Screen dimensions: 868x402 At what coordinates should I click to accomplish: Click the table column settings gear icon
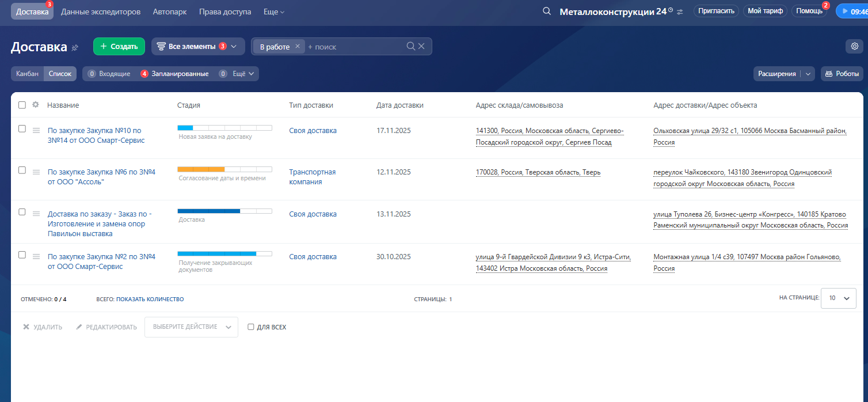coord(36,105)
